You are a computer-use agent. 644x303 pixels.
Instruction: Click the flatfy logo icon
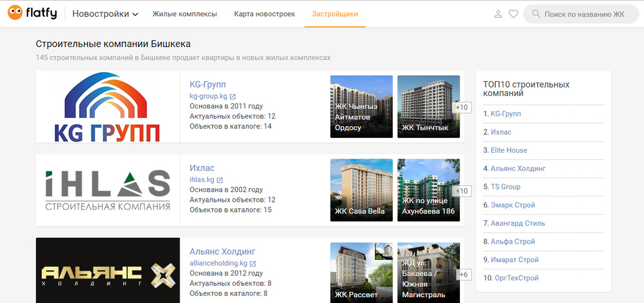tap(15, 14)
